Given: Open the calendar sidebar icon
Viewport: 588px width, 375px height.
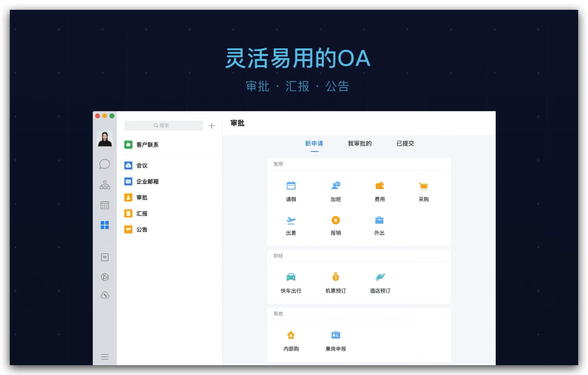Looking at the screenshot, I should pyautogui.click(x=105, y=205).
